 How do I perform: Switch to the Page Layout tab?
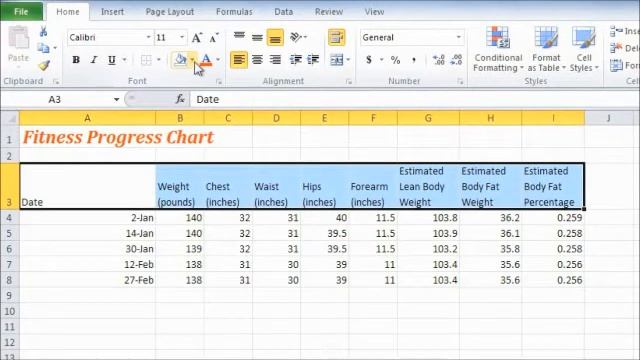pos(169,12)
